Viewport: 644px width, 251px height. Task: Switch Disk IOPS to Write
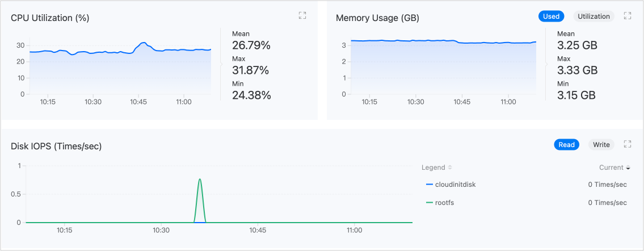click(x=601, y=145)
